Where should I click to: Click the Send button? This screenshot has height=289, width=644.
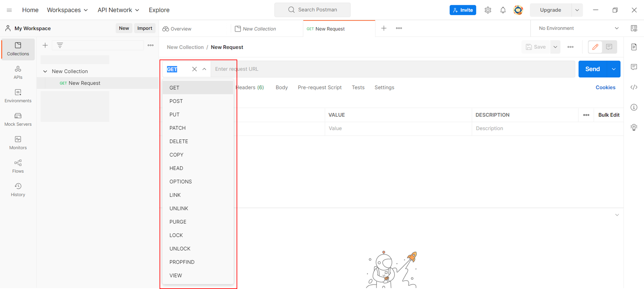[x=592, y=69]
